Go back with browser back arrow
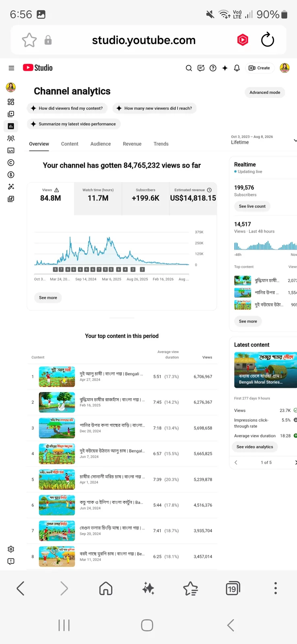297x644 pixels. pyautogui.click(x=21, y=588)
